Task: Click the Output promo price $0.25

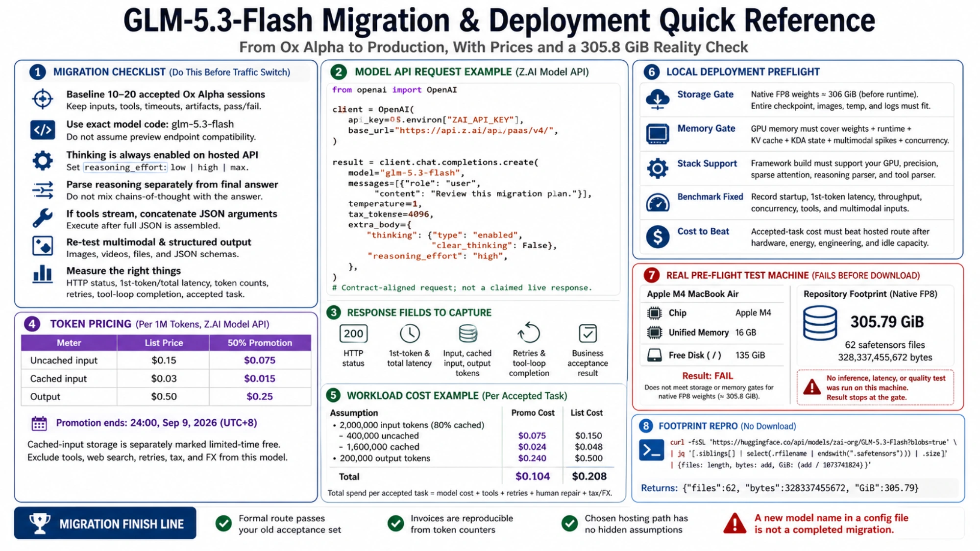Action: coord(260,397)
